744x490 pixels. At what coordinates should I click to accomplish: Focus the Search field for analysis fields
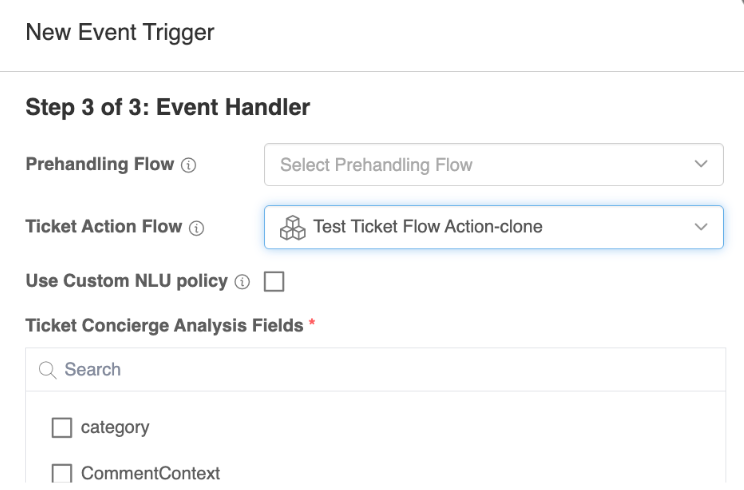point(376,370)
